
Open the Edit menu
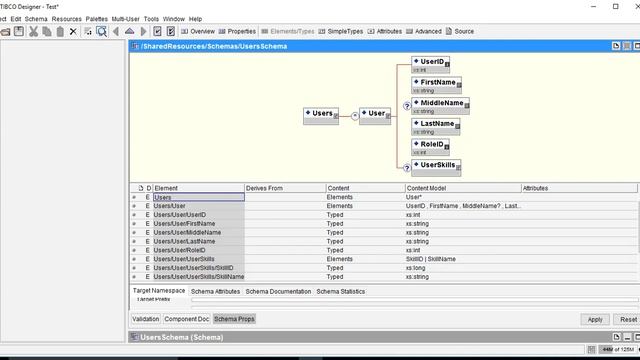(x=16, y=19)
